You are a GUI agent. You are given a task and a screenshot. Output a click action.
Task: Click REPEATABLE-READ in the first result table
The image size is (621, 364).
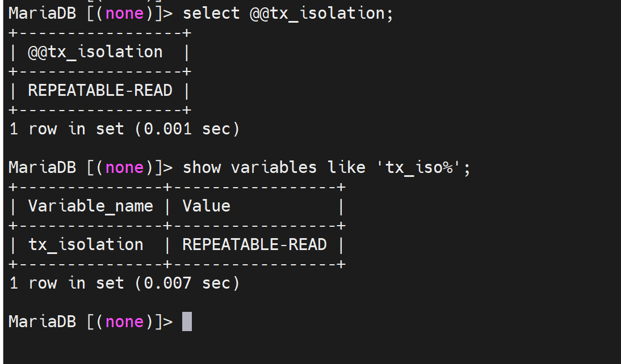coord(100,91)
